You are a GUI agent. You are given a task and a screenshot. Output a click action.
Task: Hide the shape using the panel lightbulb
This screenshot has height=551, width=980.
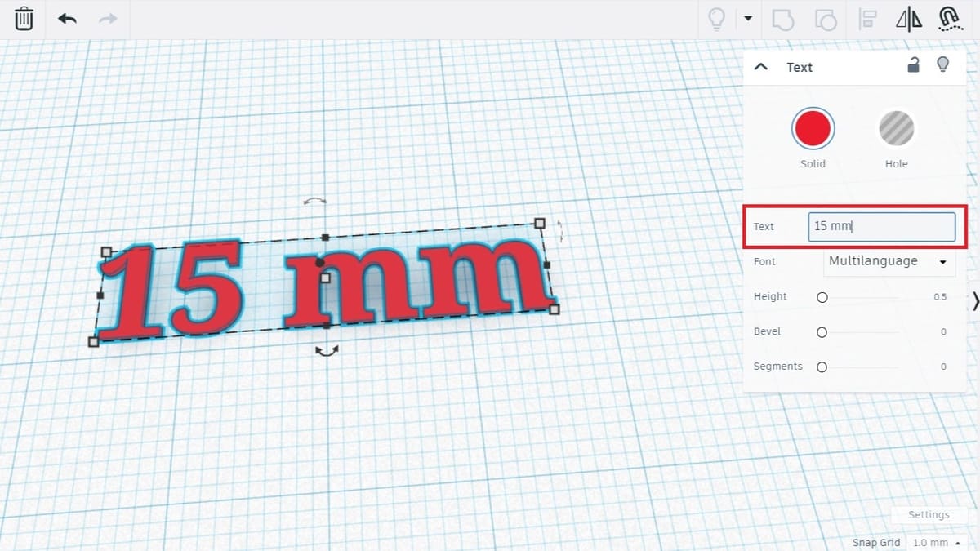(943, 65)
